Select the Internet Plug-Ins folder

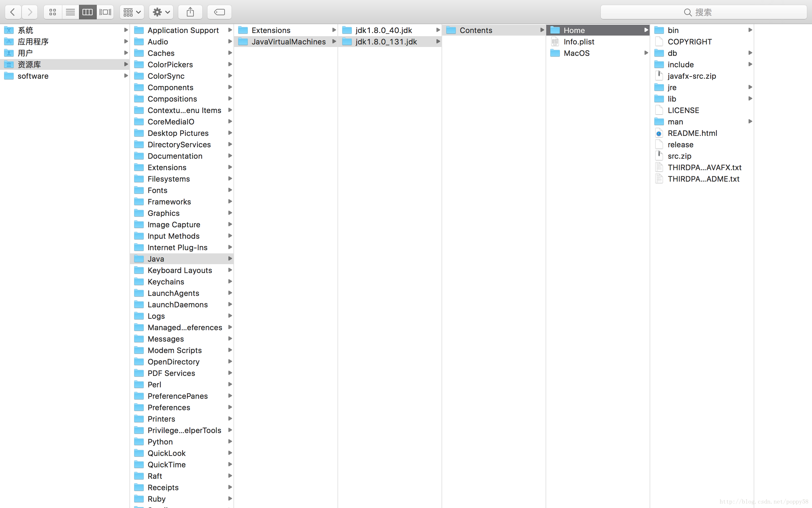click(x=182, y=247)
